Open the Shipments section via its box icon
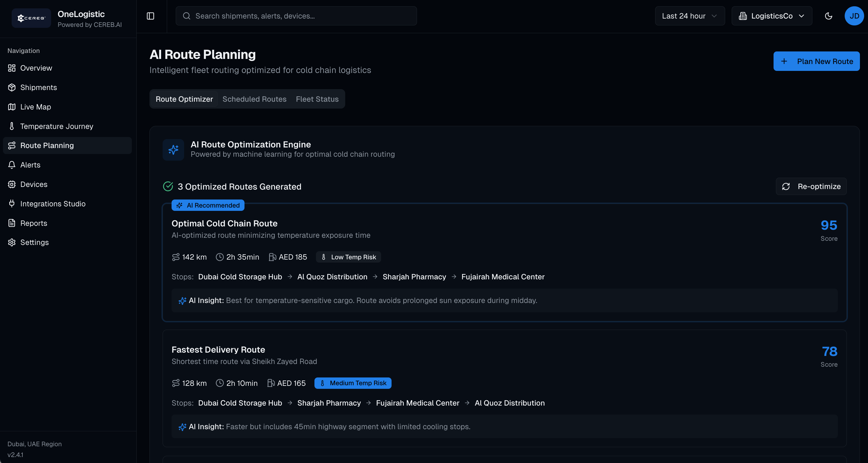This screenshot has height=463, width=868. [x=11, y=87]
